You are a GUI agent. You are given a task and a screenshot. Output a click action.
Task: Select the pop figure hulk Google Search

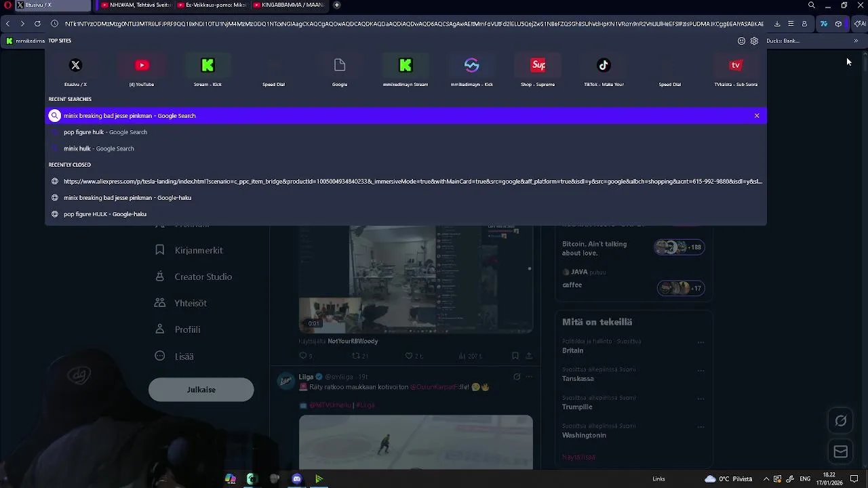(x=406, y=132)
